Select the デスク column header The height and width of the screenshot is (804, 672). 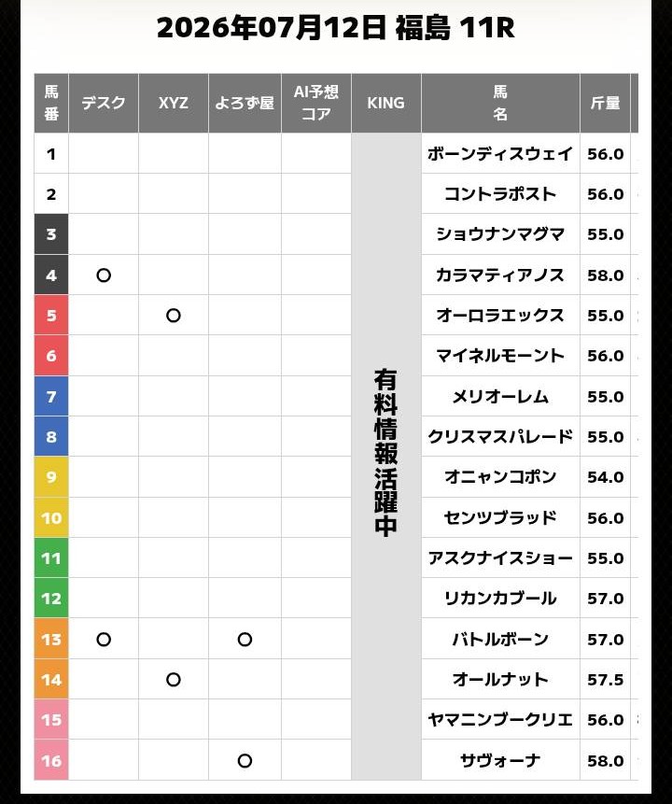tap(104, 103)
